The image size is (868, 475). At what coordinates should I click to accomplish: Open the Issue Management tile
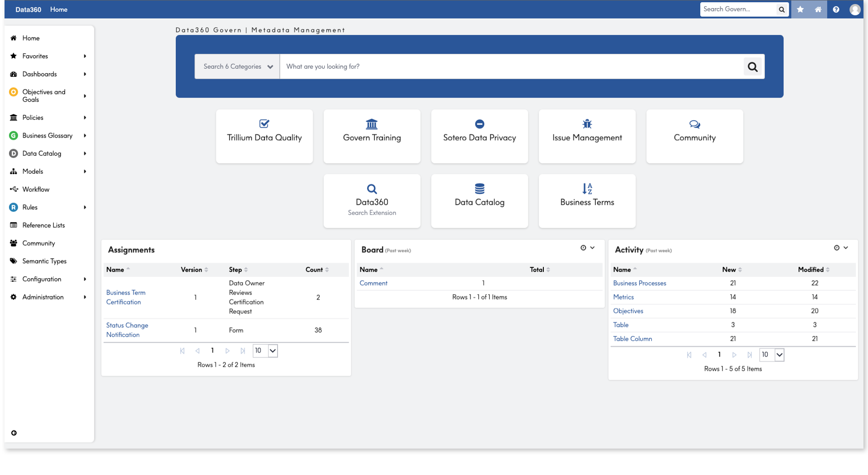tap(587, 136)
